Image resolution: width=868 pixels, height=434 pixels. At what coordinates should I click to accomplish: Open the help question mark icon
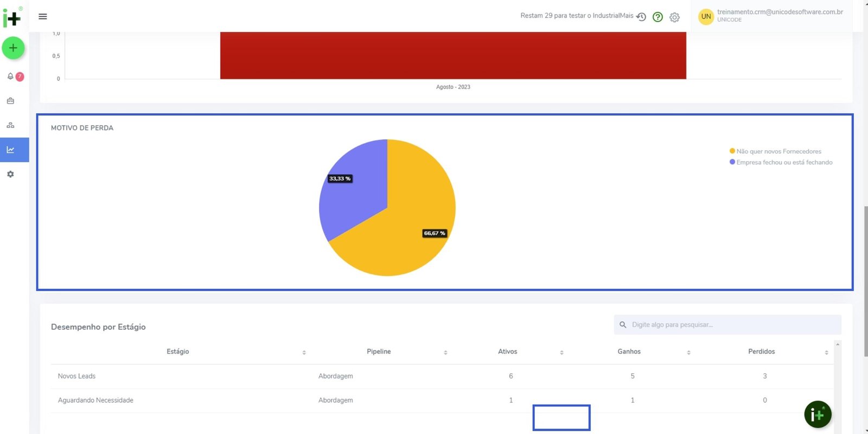pyautogui.click(x=658, y=17)
